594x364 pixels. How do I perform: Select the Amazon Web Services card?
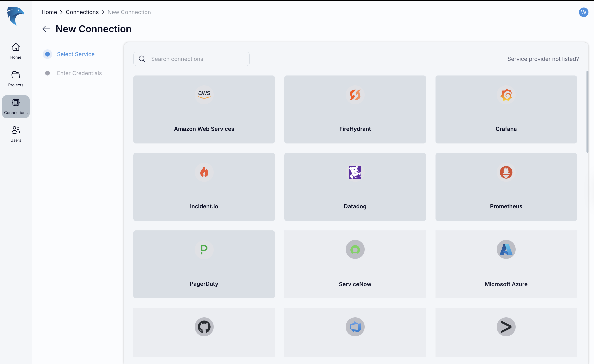pos(204,109)
